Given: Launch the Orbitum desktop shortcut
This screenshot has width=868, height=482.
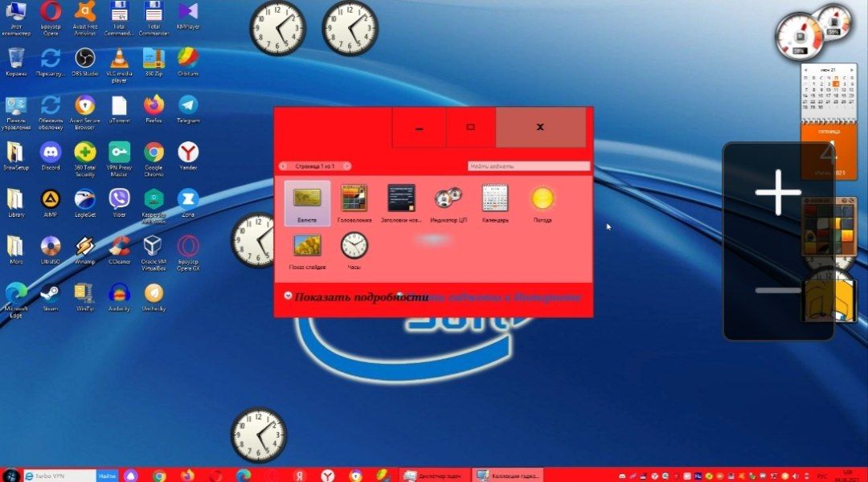Looking at the screenshot, I should pyautogui.click(x=188, y=62).
